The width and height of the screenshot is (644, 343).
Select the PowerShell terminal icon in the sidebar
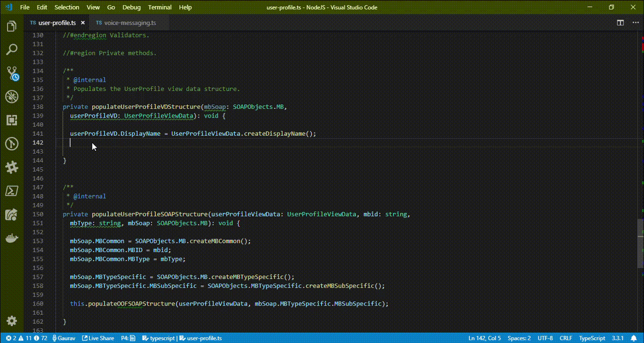pos(12,191)
